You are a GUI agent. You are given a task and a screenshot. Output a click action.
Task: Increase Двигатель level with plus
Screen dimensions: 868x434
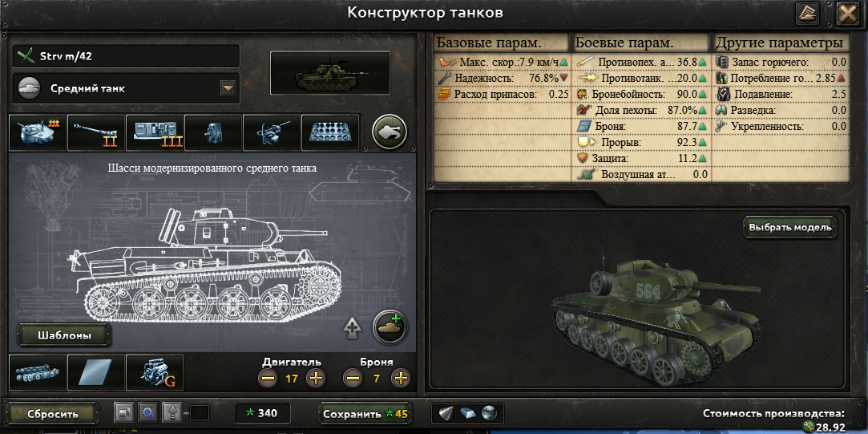[316, 379]
